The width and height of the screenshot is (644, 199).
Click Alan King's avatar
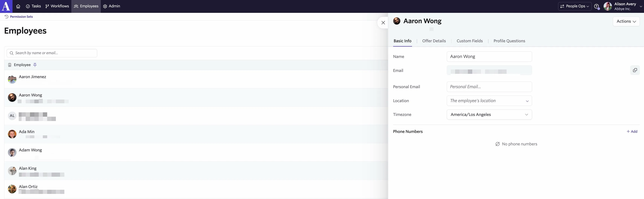click(12, 171)
